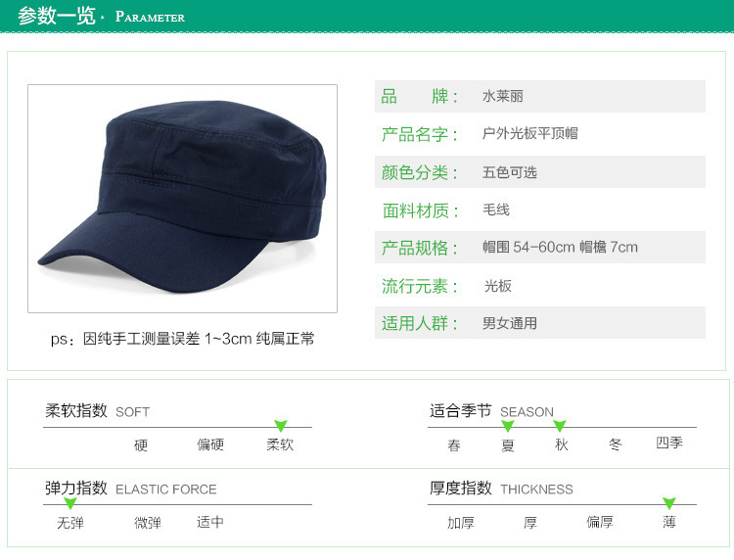Click the 偏厚 thickness option

pos(600,522)
